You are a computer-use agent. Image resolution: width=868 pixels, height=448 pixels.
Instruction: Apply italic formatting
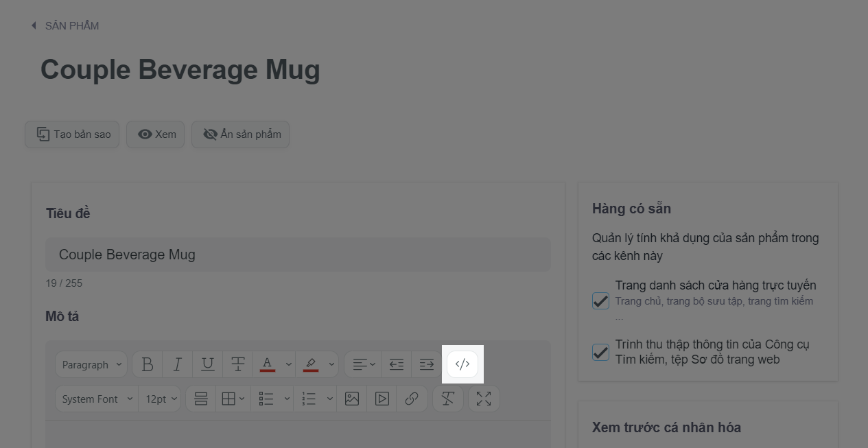click(x=178, y=365)
